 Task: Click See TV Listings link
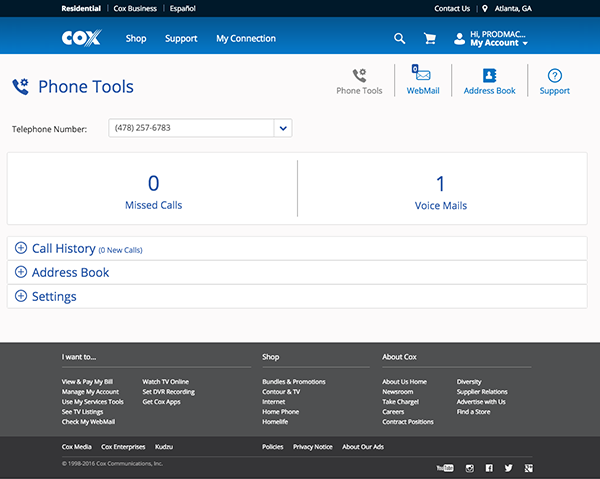coord(82,412)
